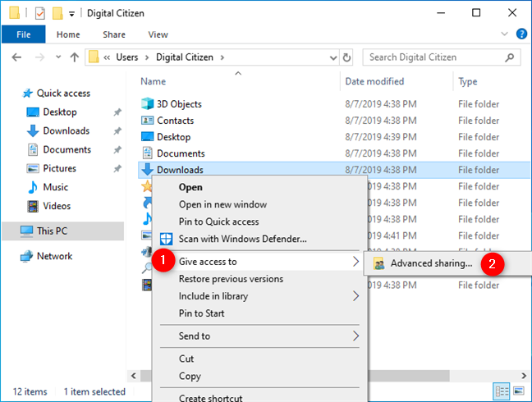This screenshot has height=402, width=532.
Task: Select the Contacts folder icon
Action: click(147, 121)
